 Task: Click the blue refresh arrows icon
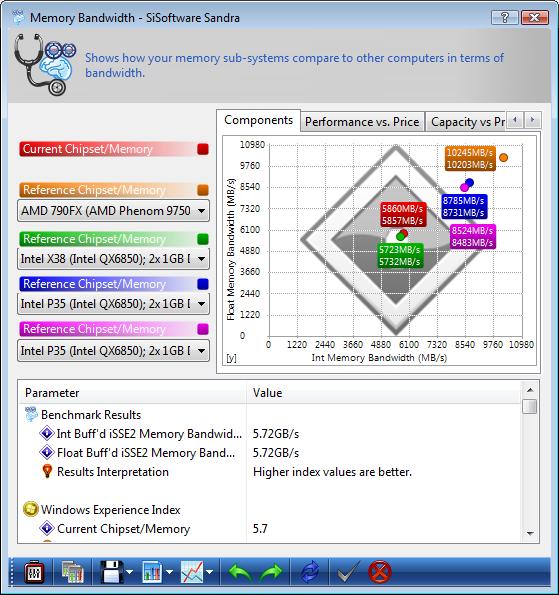[x=310, y=572]
